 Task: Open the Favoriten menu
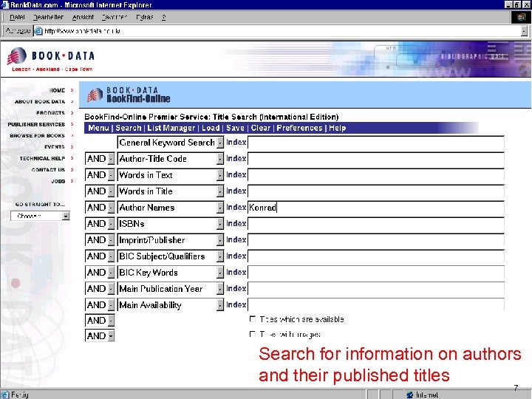(115, 17)
